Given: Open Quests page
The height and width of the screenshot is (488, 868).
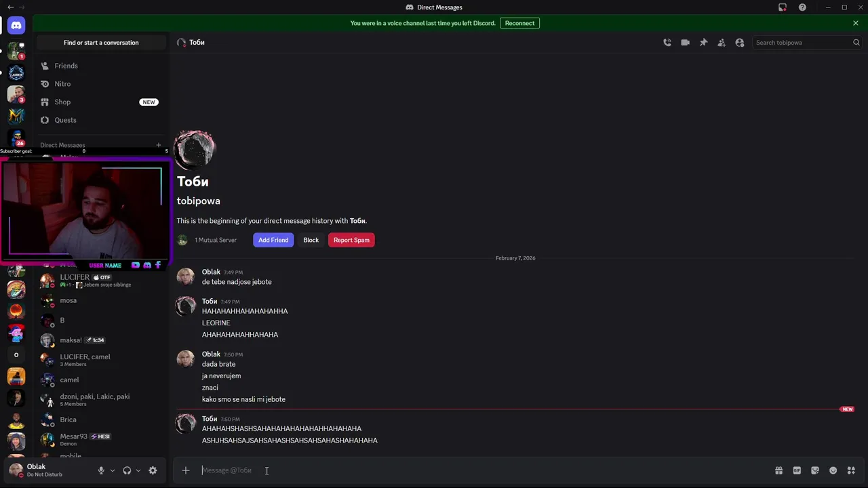Looking at the screenshot, I should [x=101, y=120].
